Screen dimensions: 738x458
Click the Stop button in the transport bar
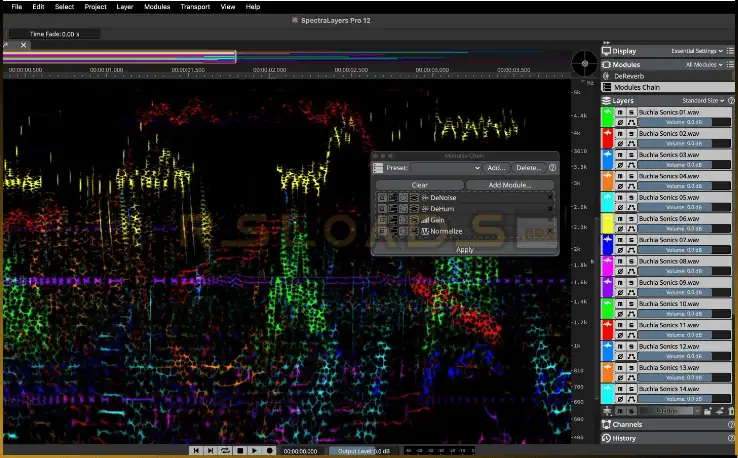(240, 451)
